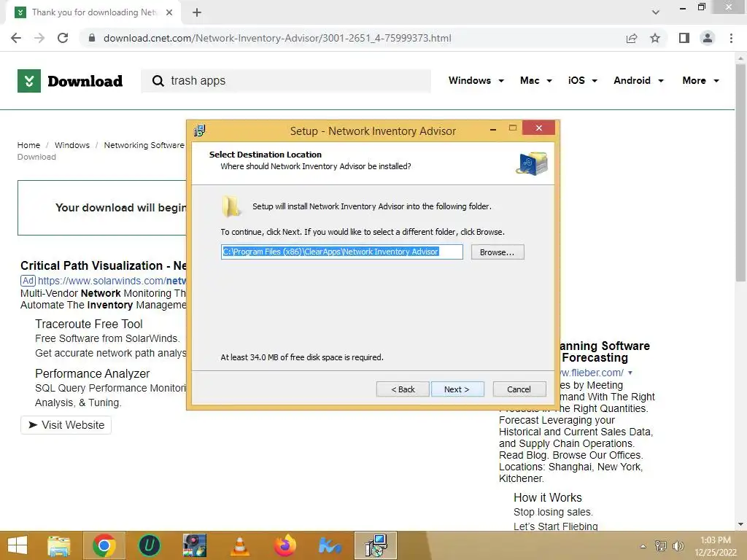Open the Windows breadcrumb link
Image resolution: width=747 pixels, height=560 pixels.
point(72,145)
